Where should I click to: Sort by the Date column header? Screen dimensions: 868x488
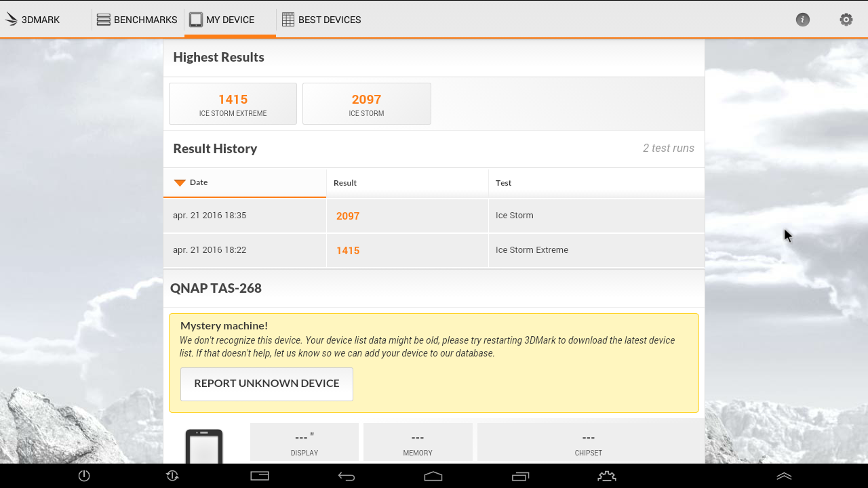(x=245, y=182)
